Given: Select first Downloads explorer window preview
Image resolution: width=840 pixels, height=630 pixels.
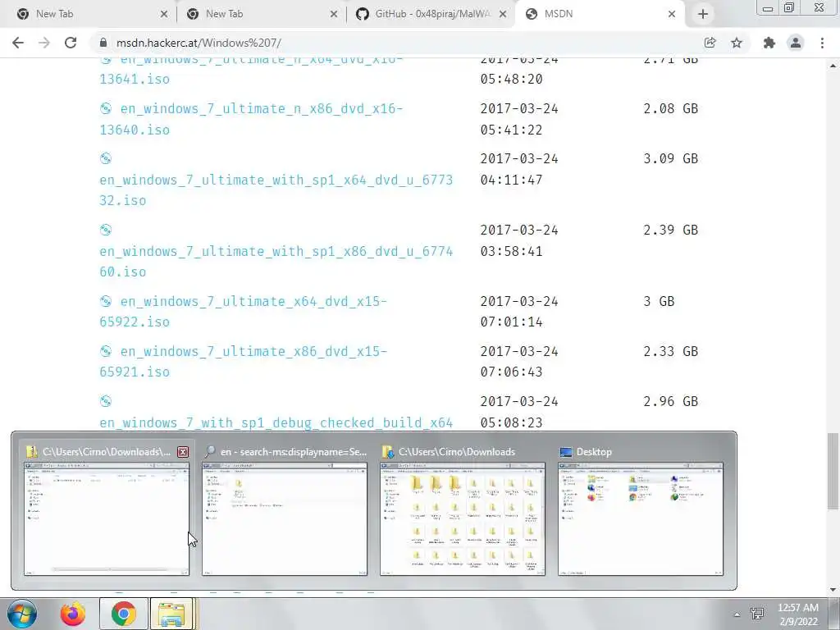Looking at the screenshot, I should (107, 519).
